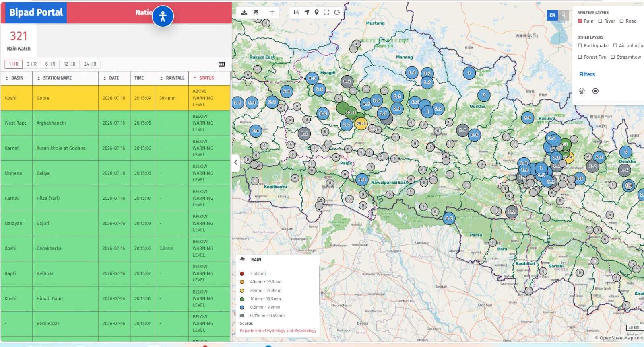Collapse the left panel with chevron

[236, 163]
